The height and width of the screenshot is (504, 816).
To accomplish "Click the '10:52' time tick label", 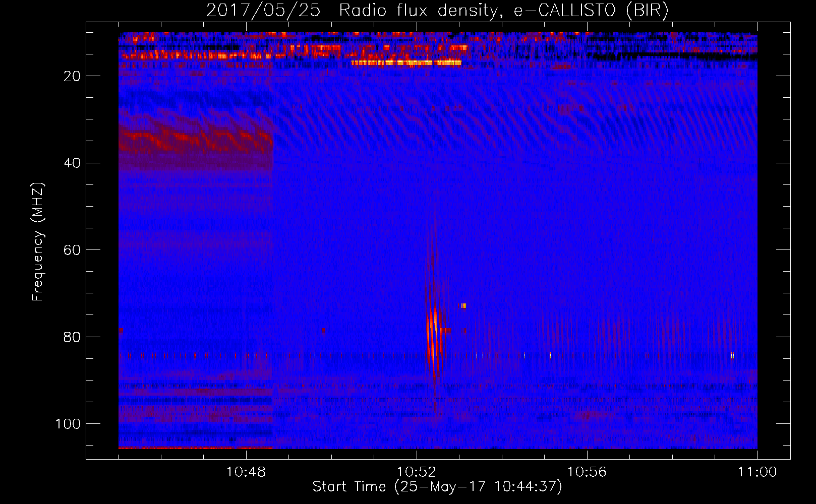I will 417,472.
